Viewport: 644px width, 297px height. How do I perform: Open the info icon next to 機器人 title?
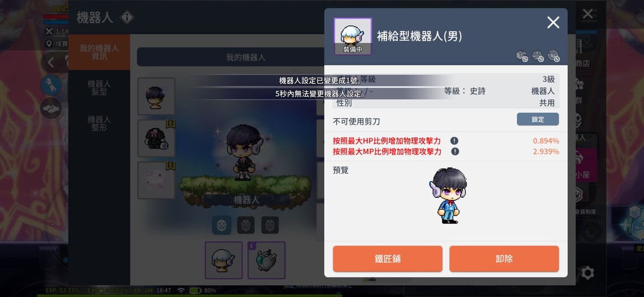tap(127, 17)
